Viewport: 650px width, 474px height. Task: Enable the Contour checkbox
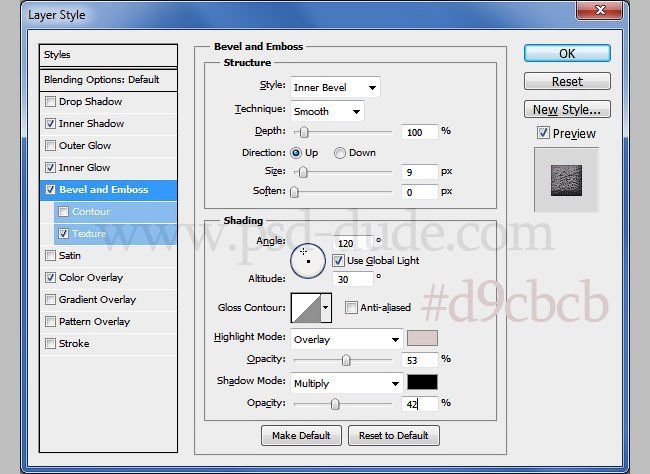(63, 211)
